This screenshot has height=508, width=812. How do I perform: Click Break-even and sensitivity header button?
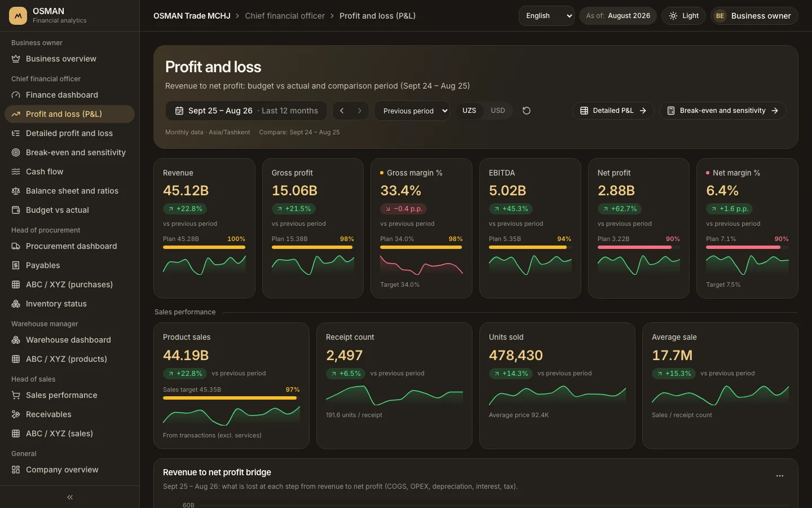[723, 111]
